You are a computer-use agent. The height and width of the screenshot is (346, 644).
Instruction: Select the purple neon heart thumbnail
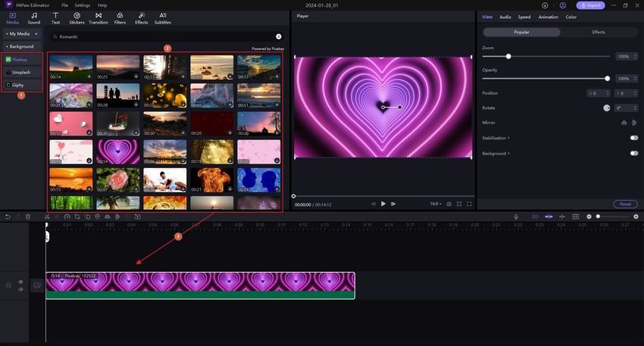(118, 152)
